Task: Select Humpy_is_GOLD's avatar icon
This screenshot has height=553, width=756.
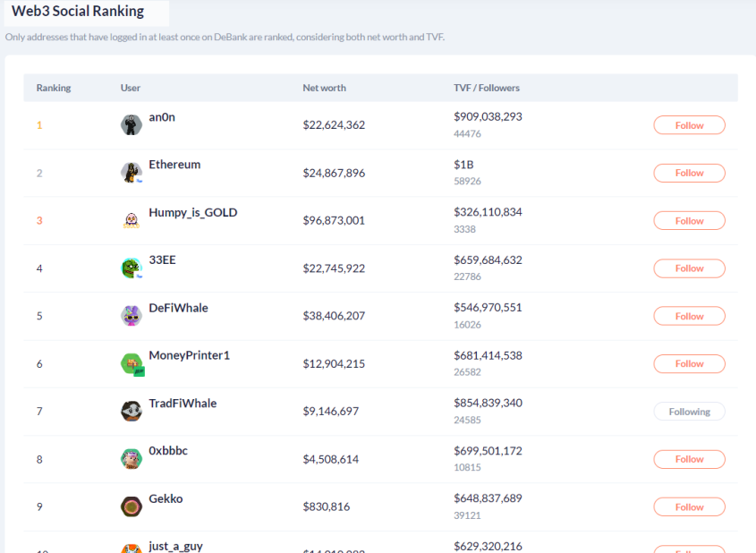Action: click(x=132, y=220)
